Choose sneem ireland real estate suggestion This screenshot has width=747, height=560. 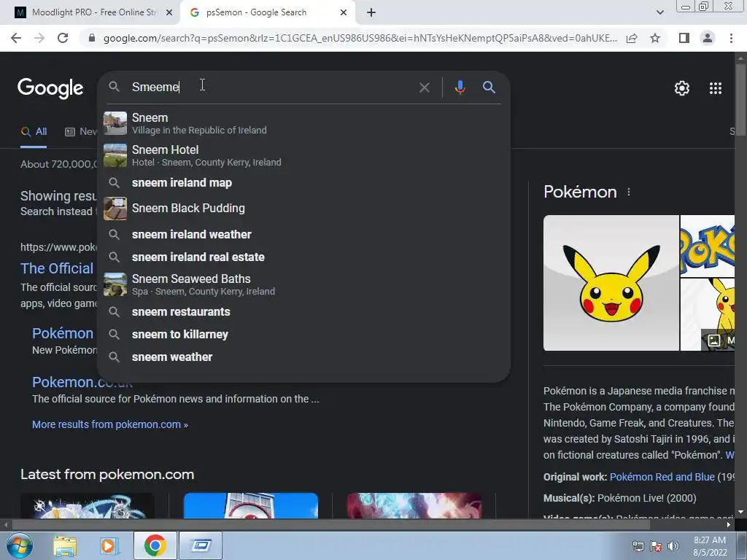pyautogui.click(x=303, y=257)
